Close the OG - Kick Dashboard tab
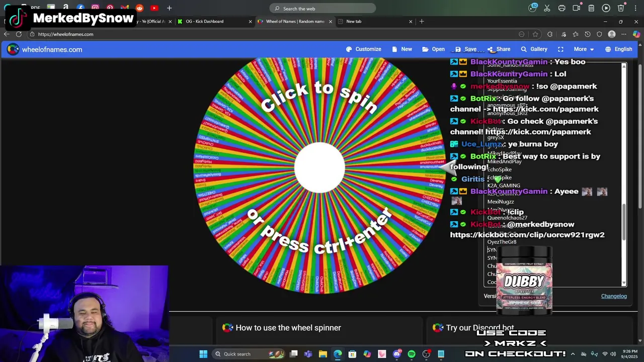Viewport: 644px width, 362px height. click(x=251, y=22)
